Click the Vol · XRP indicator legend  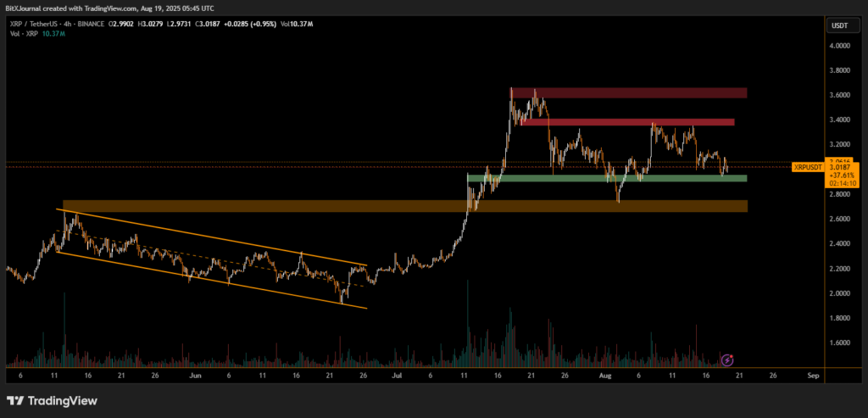34,33
